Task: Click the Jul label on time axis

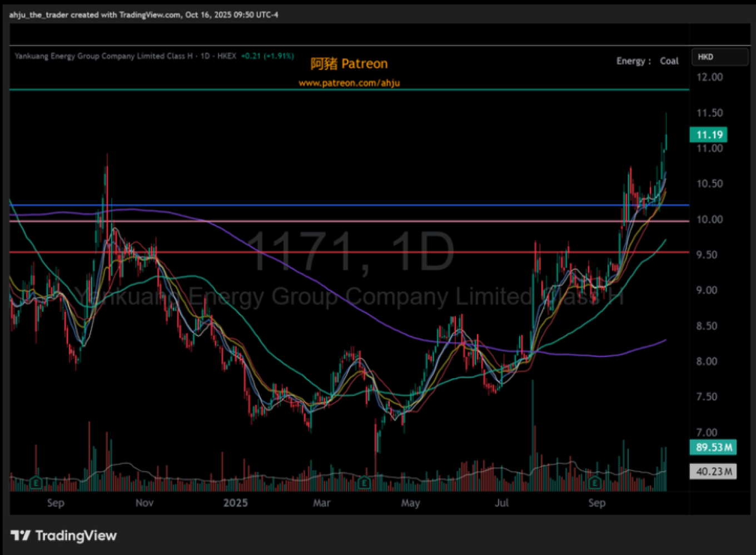Action: click(x=501, y=503)
